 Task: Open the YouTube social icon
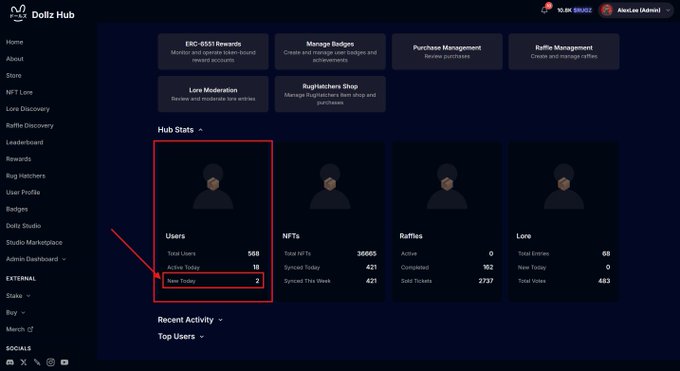64,362
